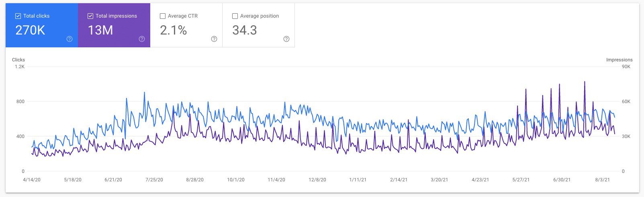Select the 270K total clicks value
644x197 pixels.
click(30, 30)
